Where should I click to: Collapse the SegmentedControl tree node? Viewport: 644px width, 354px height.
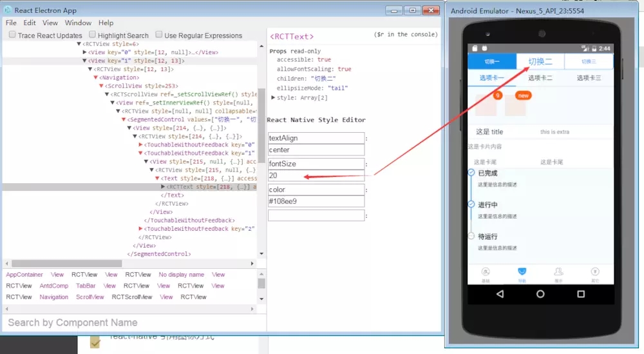point(124,119)
